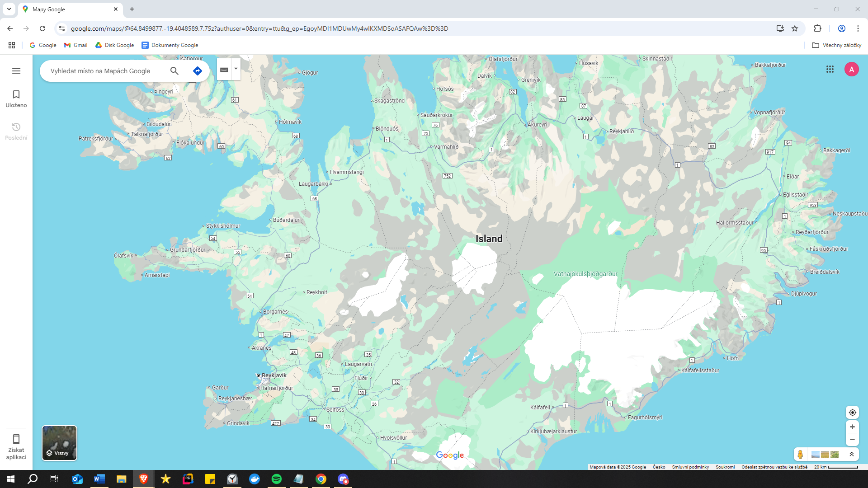Open Gmail bookmark in bookmarks bar

(75, 45)
